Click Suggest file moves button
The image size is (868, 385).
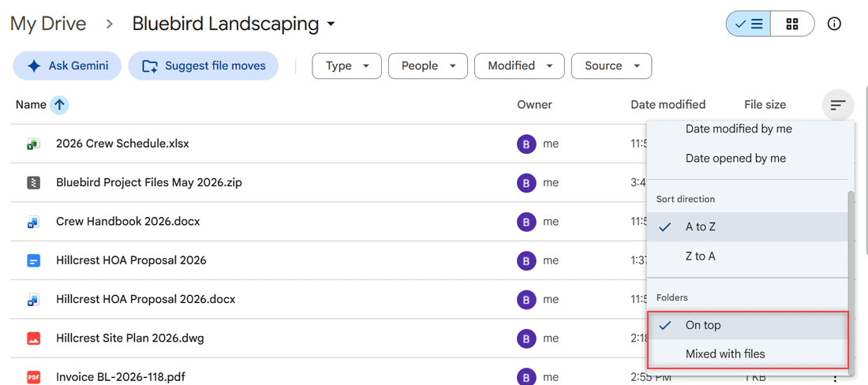[x=203, y=65]
